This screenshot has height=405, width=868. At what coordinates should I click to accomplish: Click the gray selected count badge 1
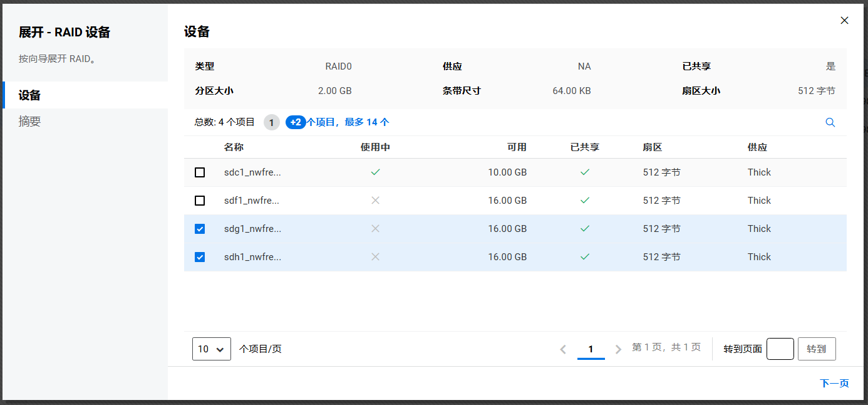click(x=271, y=122)
